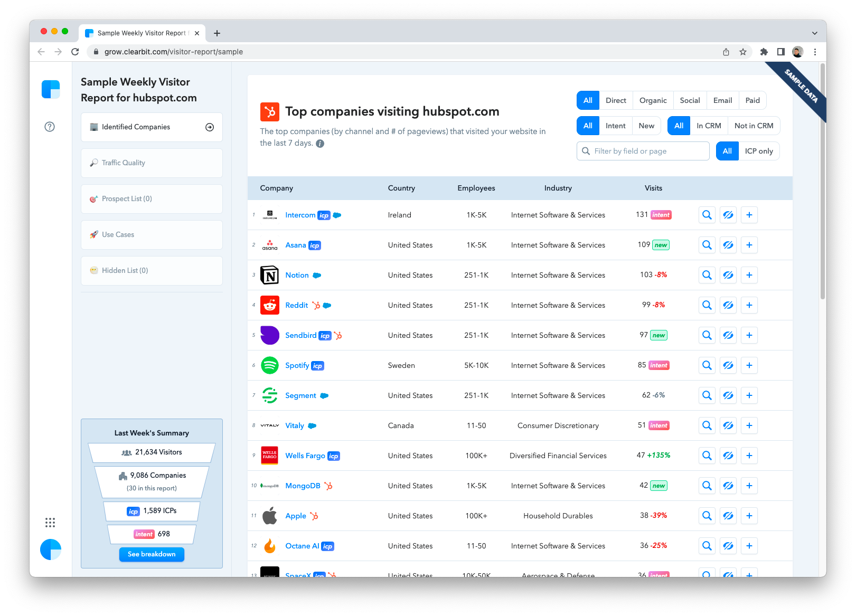Filter to companies Not in CRM
Viewport: 856px width, 616px height.
[x=754, y=126]
